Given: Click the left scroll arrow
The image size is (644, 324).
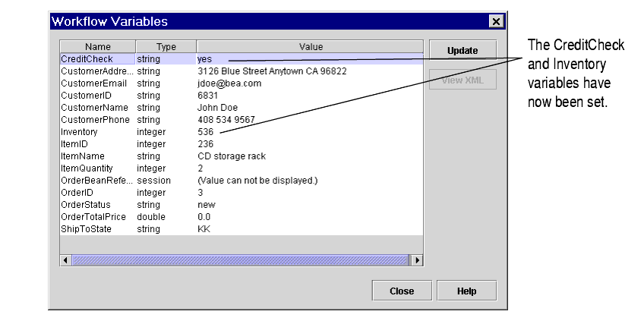Looking at the screenshot, I should 65,260.
